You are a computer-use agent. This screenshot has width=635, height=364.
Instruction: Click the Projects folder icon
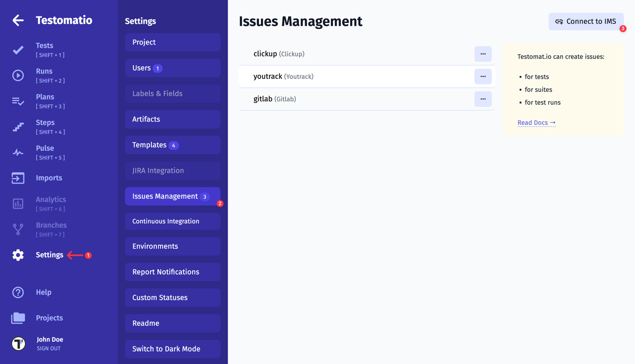coord(18,318)
